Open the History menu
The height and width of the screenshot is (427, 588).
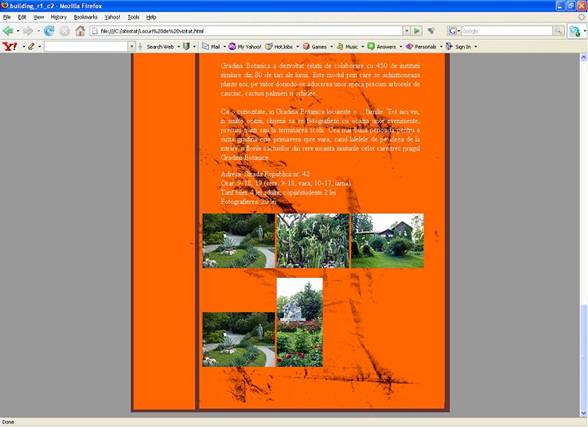(58, 17)
